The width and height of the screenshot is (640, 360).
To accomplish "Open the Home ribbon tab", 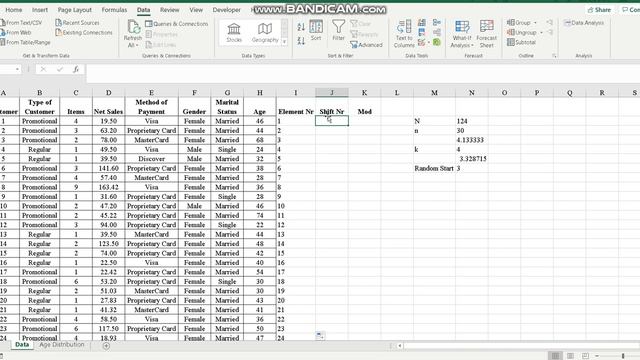I will (14, 10).
